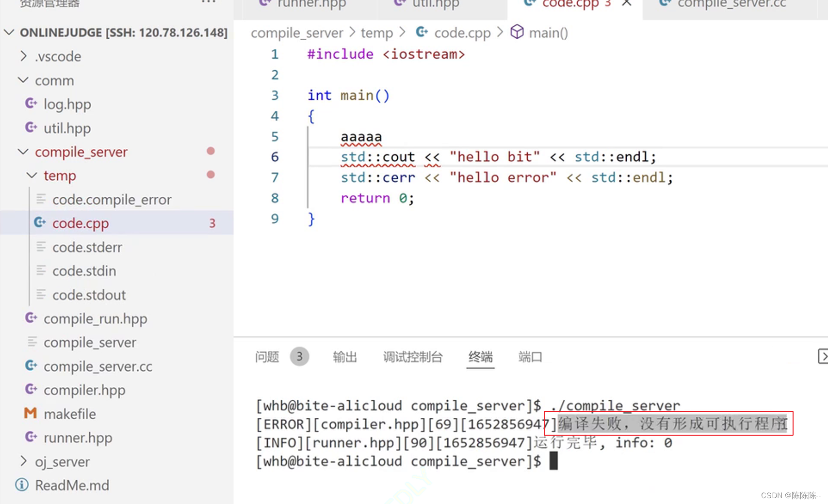Click the underlined aaaaa on line 5
828x504 pixels.
(x=361, y=137)
